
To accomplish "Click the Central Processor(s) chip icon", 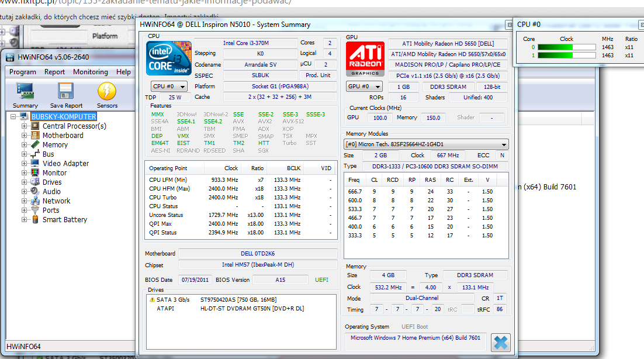I will (36, 126).
